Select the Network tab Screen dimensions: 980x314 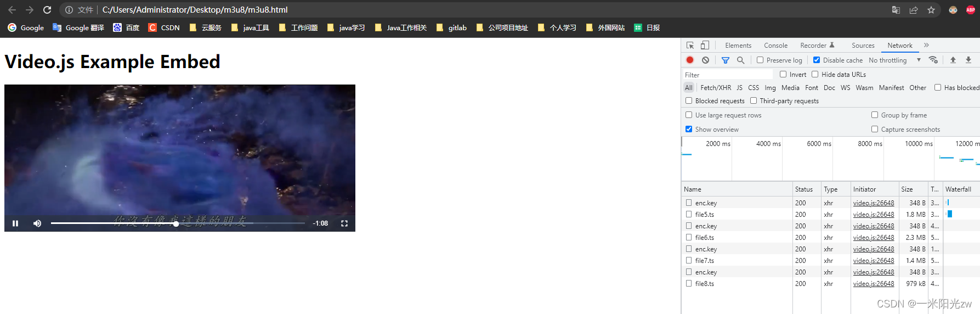(x=900, y=46)
